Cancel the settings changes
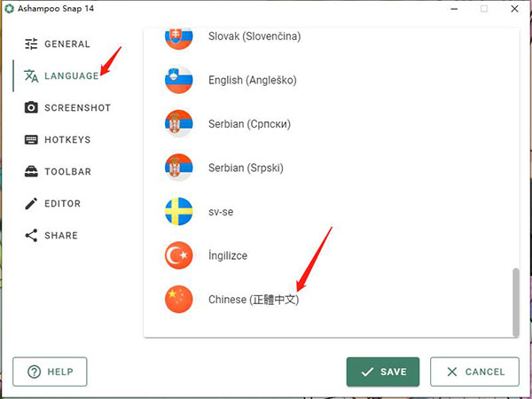The image size is (532, 399). pyautogui.click(x=474, y=372)
